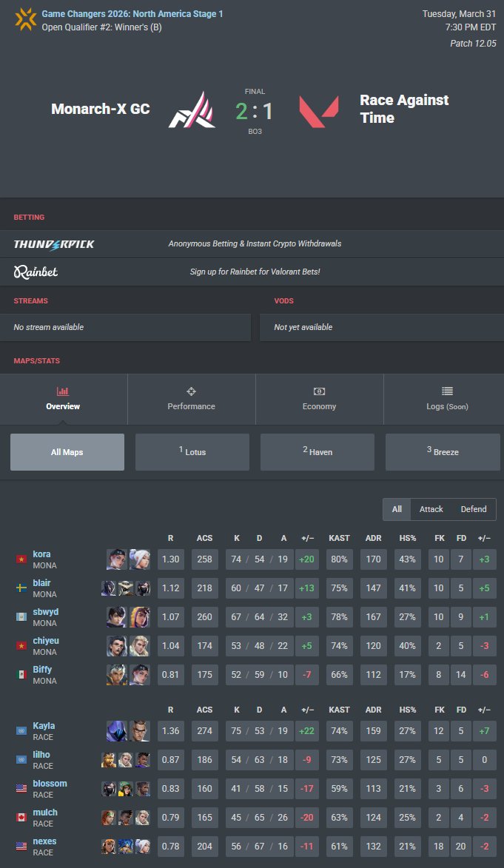The image size is (504, 868).
Task: Click blair's first agent icon
Action: (109, 588)
